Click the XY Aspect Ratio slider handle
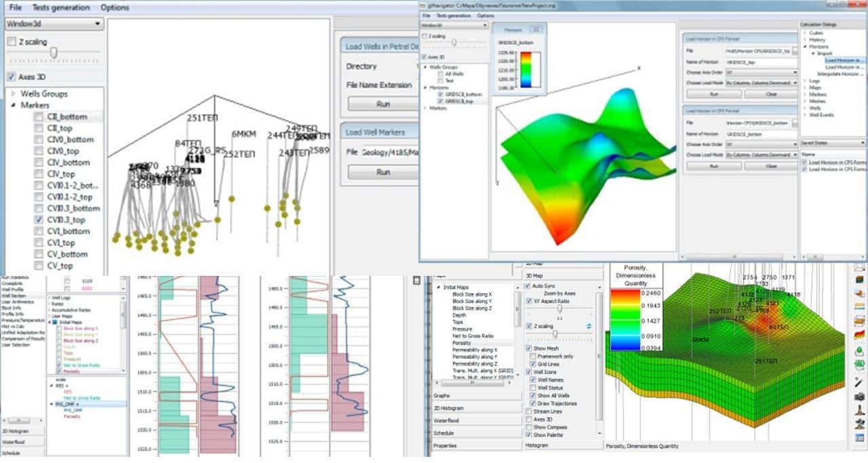 [560, 308]
